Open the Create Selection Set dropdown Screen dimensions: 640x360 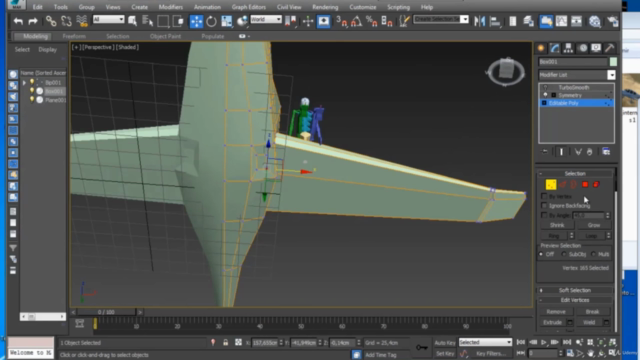coord(464,19)
